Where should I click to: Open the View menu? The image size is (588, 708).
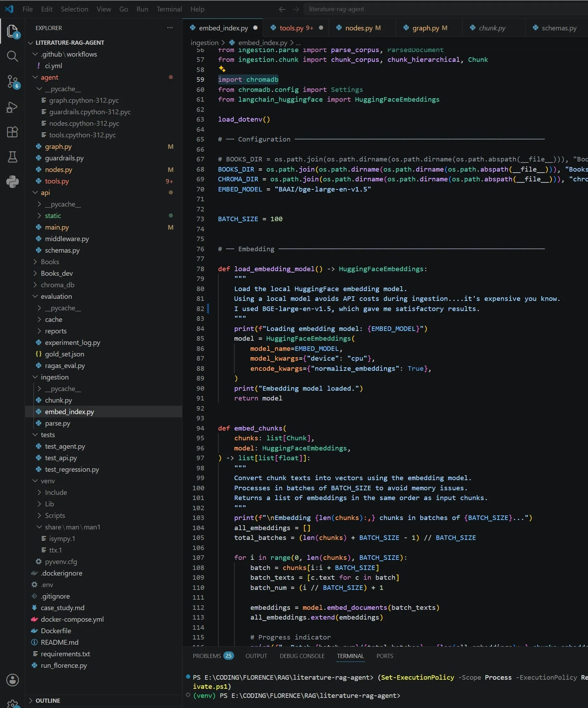104,9
